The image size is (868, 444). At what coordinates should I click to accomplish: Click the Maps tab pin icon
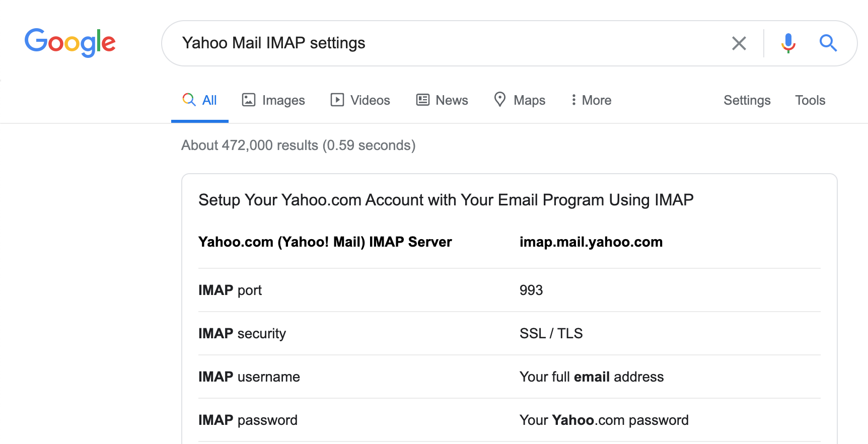[x=499, y=100]
